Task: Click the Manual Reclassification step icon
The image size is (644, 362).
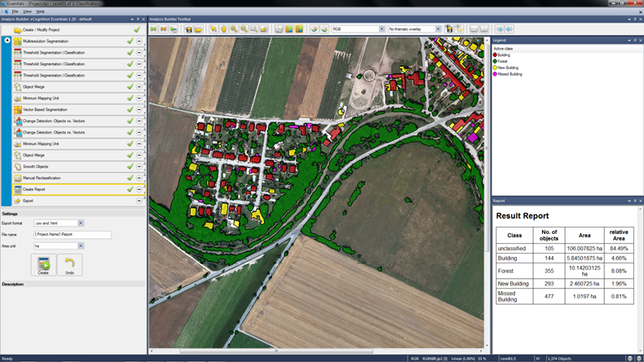Action: pos(18,178)
